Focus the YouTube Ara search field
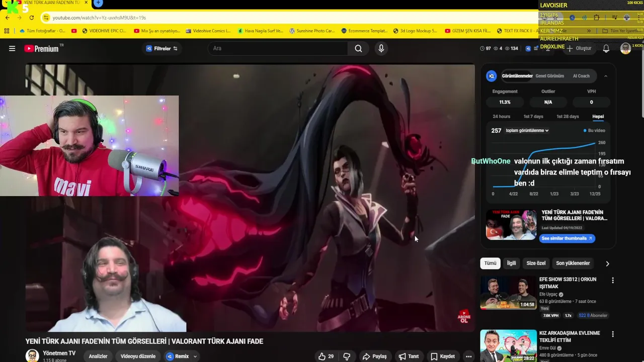This screenshot has height=362, width=644. point(278,48)
